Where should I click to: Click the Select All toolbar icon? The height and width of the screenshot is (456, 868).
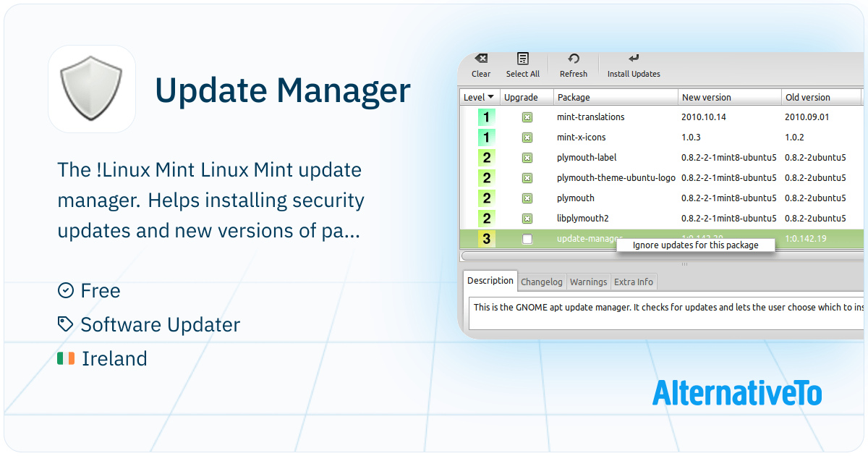click(523, 59)
